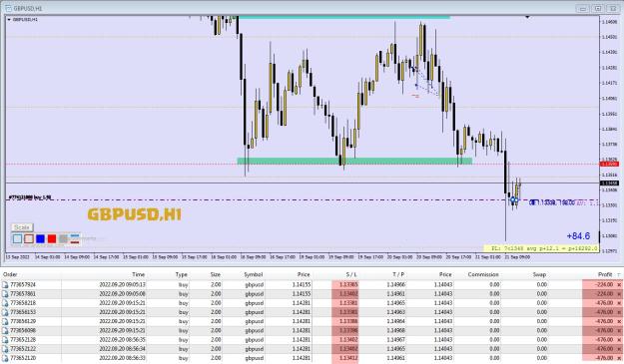
Task: Click the +84.6 label on the chart
Action: [x=578, y=236]
